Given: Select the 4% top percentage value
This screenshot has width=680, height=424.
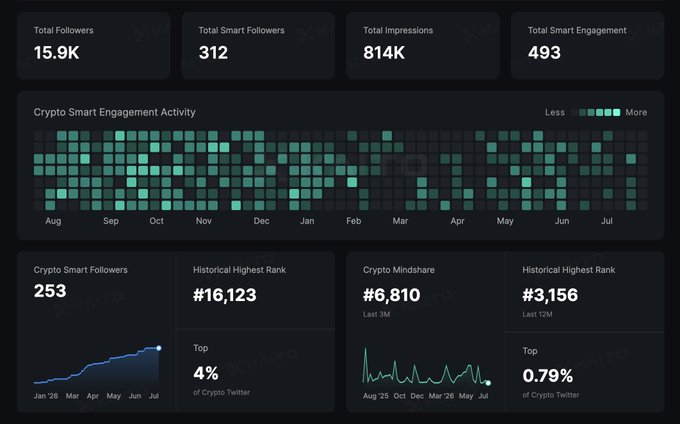Looking at the screenshot, I should coord(206,373).
